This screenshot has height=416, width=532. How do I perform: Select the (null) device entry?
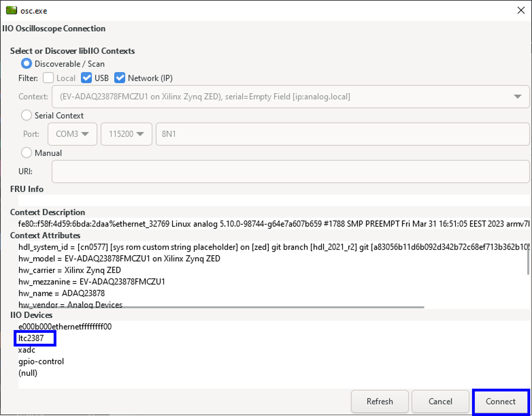pos(28,373)
